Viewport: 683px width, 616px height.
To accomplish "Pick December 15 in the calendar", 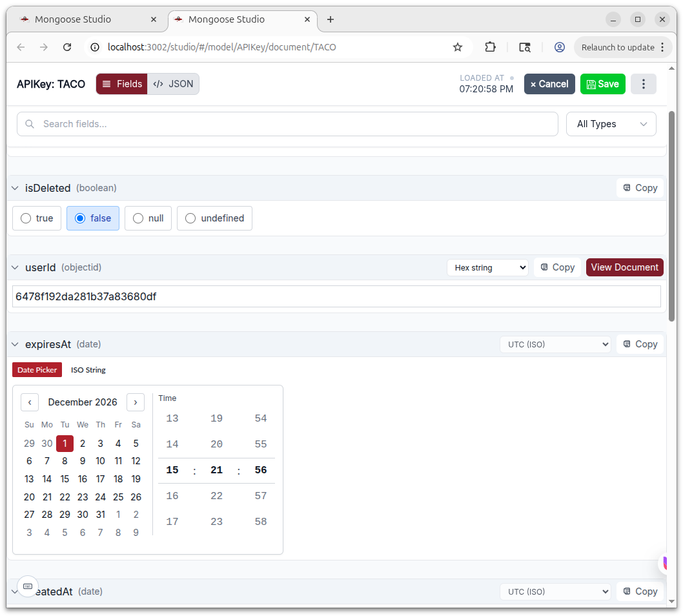I will pyautogui.click(x=65, y=478).
